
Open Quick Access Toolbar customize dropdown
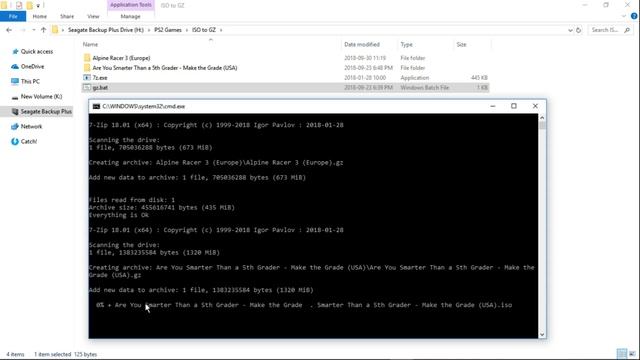[x=38, y=6]
